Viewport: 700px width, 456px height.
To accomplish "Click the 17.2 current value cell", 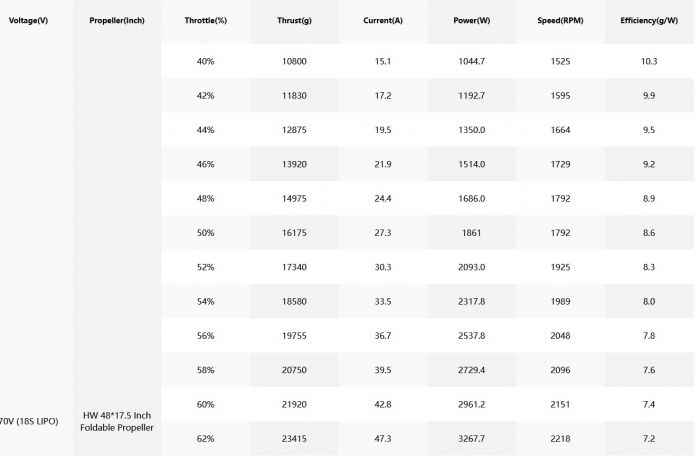I will tap(382, 96).
